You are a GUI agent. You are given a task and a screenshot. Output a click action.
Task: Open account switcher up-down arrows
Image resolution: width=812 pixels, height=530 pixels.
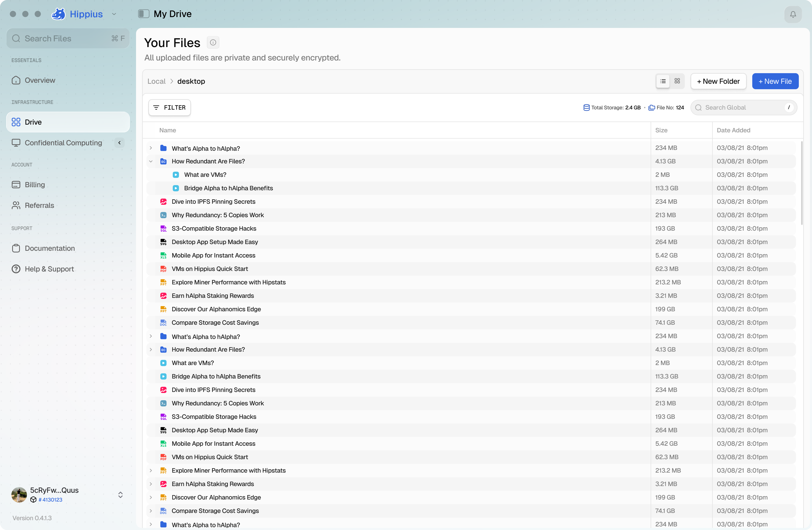(x=121, y=495)
